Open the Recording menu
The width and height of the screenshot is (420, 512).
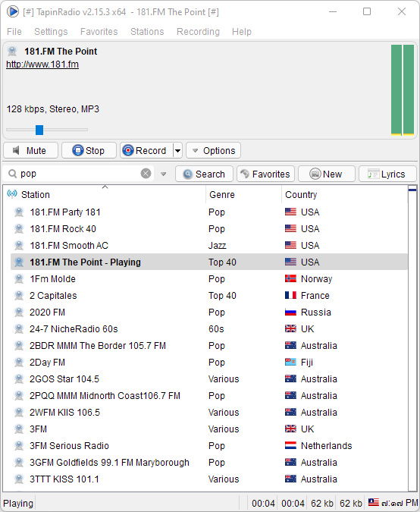198,32
